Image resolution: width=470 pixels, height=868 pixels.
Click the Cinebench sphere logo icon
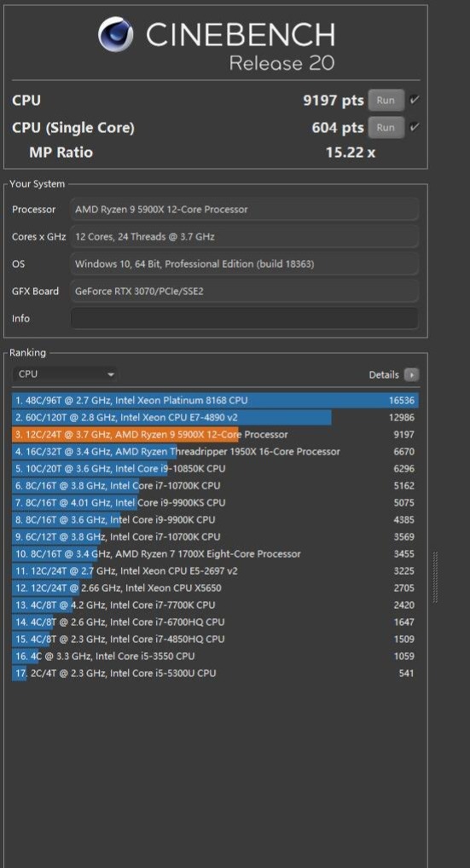[x=116, y=34]
